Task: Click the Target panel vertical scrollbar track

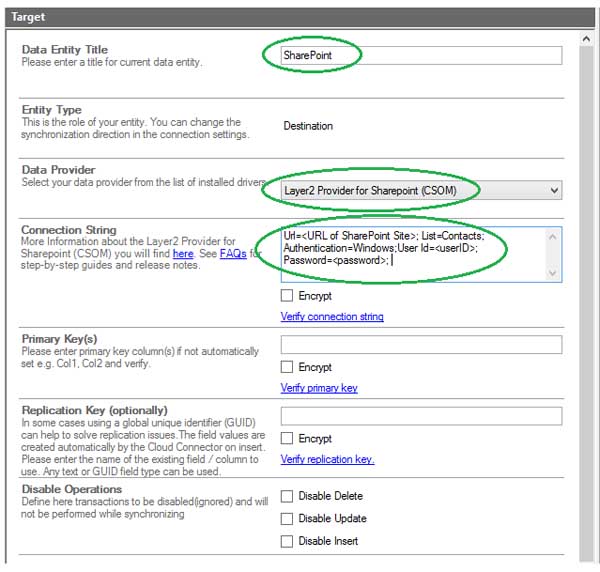Action: [587, 300]
